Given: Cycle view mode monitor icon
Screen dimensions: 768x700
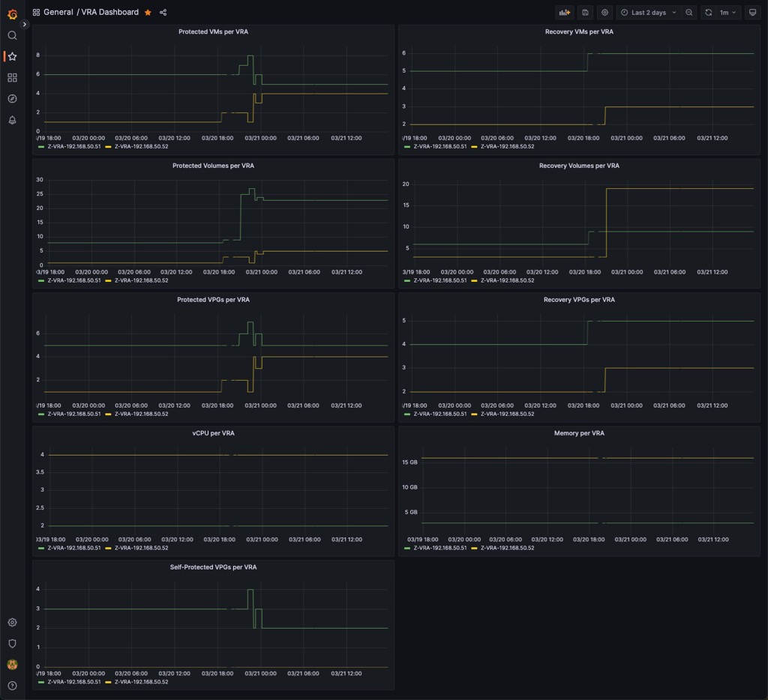Looking at the screenshot, I should click(752, 12).
